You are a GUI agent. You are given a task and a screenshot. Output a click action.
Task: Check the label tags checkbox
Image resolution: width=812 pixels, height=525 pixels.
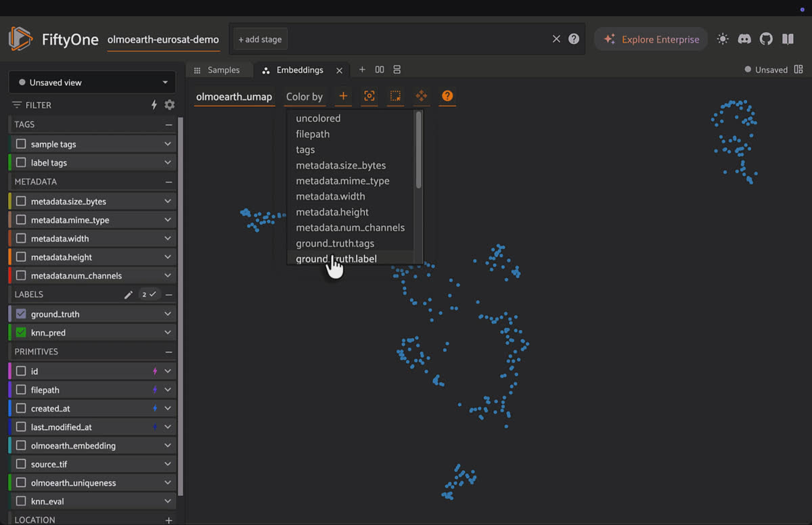21,163
